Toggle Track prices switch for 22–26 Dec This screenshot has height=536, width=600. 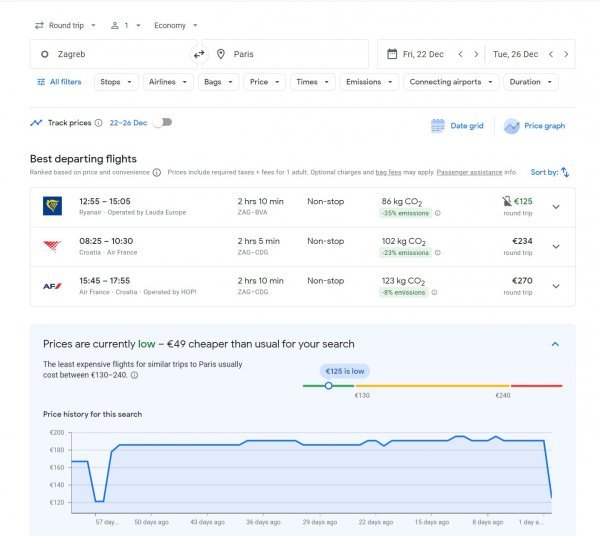163,122
